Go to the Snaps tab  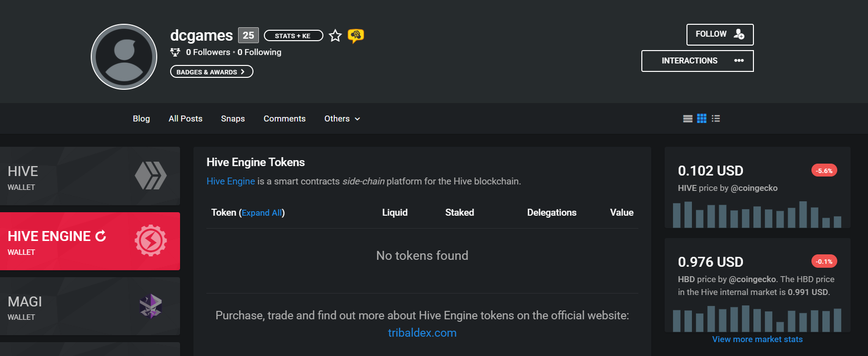pos(233,119)
